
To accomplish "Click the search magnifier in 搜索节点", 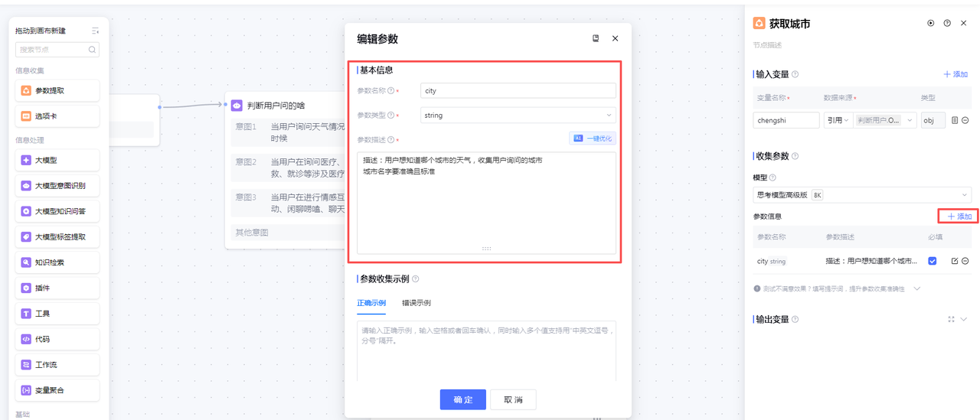I will point(92,50).
